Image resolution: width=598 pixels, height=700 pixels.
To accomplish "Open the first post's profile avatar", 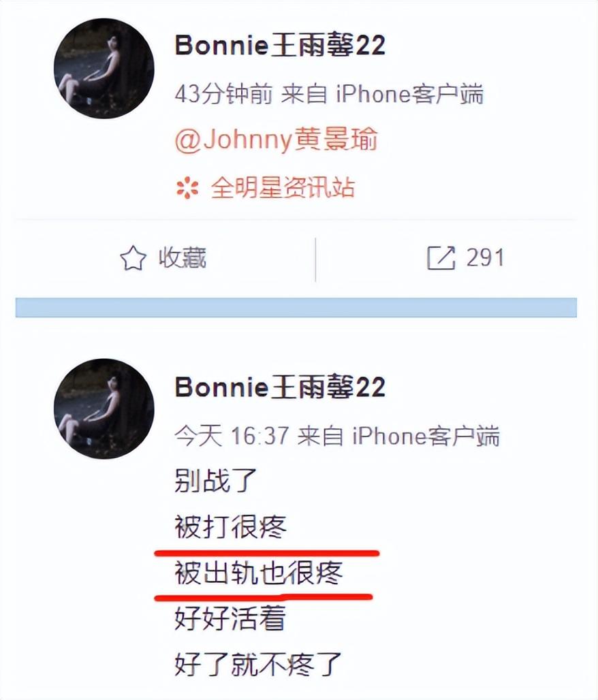I will click(x=104, y=68).
